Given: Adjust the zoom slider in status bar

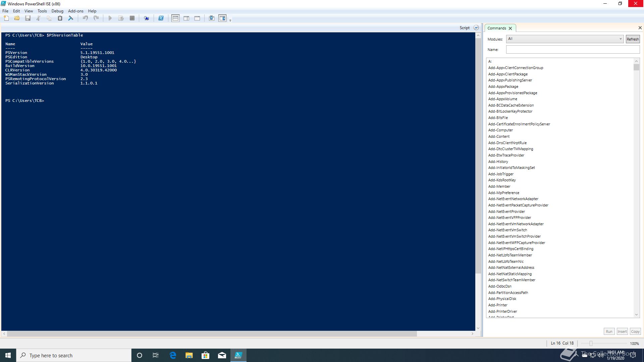Looking at the screenshot, I should coord(591,343).
